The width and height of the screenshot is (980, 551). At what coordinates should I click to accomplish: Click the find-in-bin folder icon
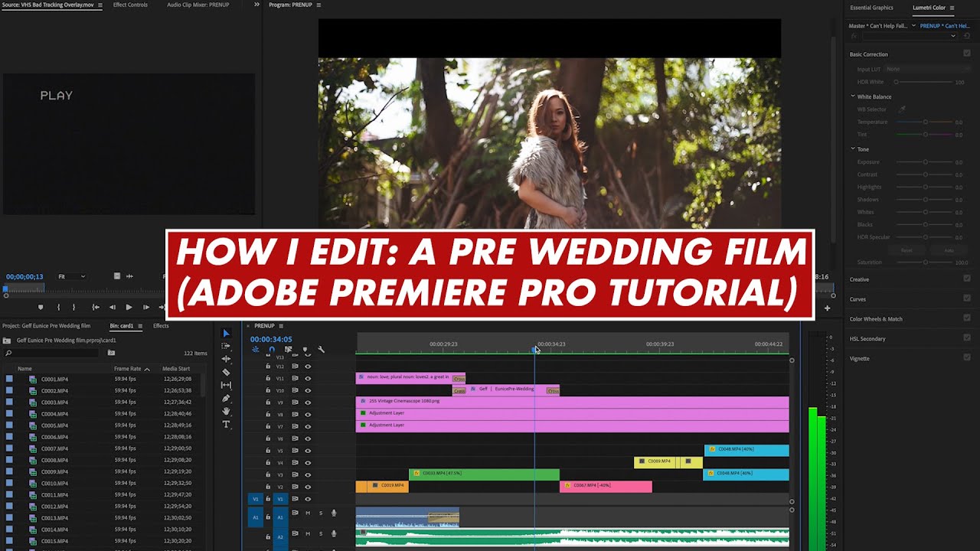click(111, 353)
